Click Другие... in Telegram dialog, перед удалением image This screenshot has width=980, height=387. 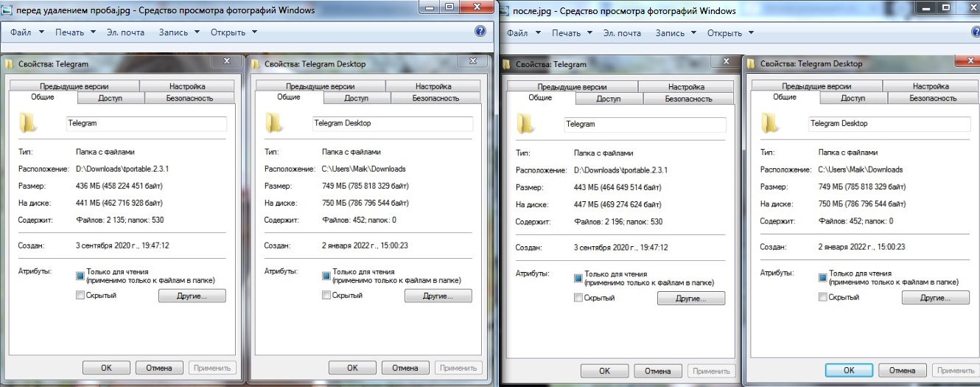pyautogui.click(x=192, y=296)
